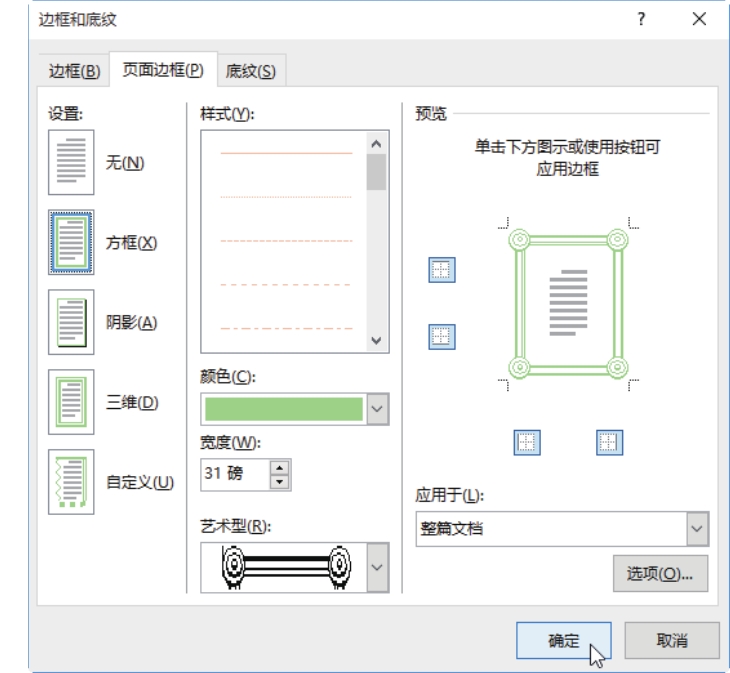Pick the 阴影(A) shadow border icon
This screenshot has height=673, width=730.
(71, 322)
